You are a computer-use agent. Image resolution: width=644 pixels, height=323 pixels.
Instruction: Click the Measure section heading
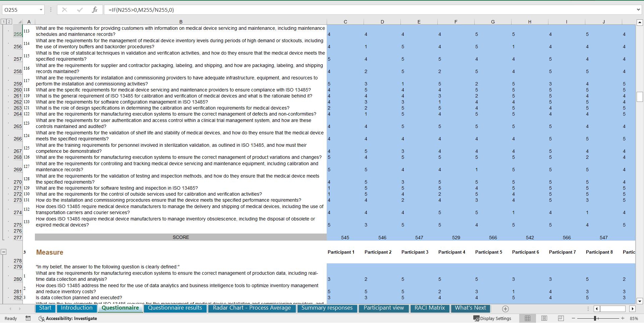click(x=50, y=252)
